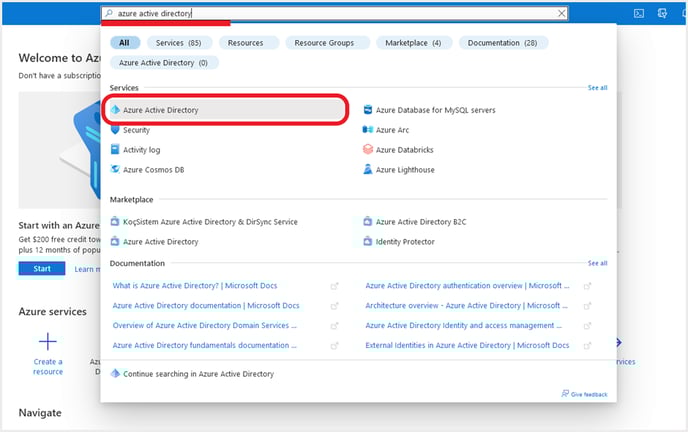The image size is (688, 432).
Task: Click Marketplace Azure Active Directory bag icon
Action: (x=115, y=241)
